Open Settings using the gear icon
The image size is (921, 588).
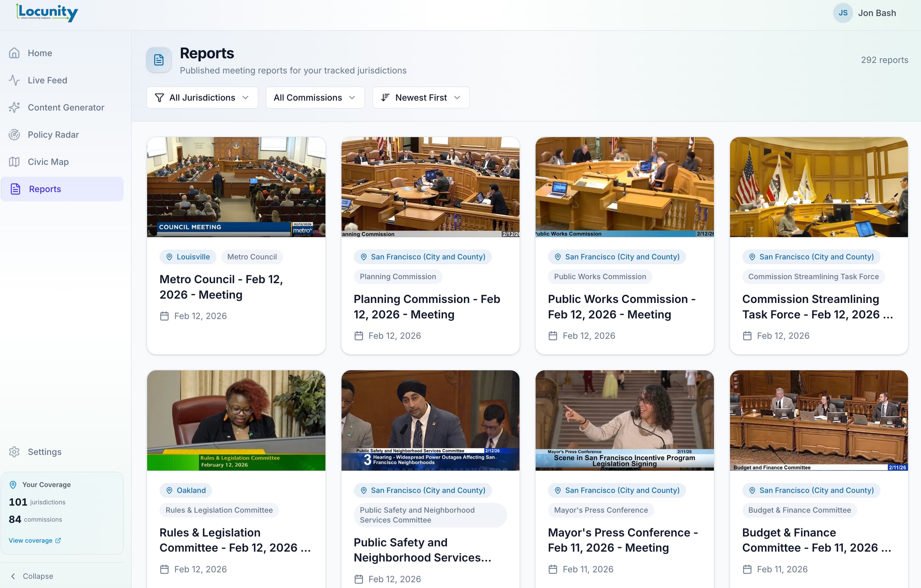(14, 451)
